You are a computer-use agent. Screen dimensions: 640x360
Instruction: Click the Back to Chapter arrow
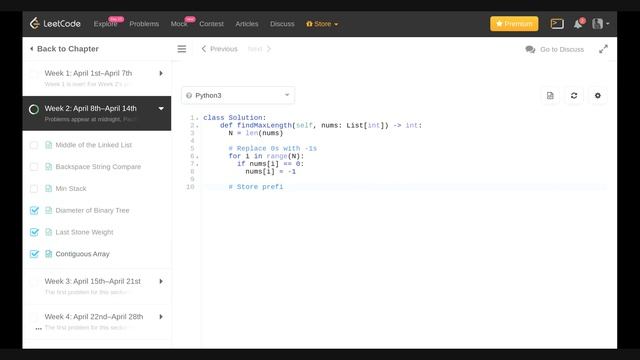tap(31, 49)
